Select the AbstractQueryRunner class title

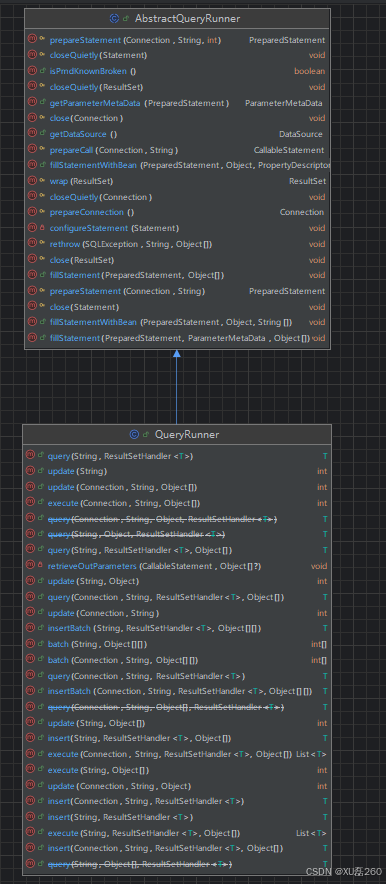pyautogui.click(x=187, y=19)
